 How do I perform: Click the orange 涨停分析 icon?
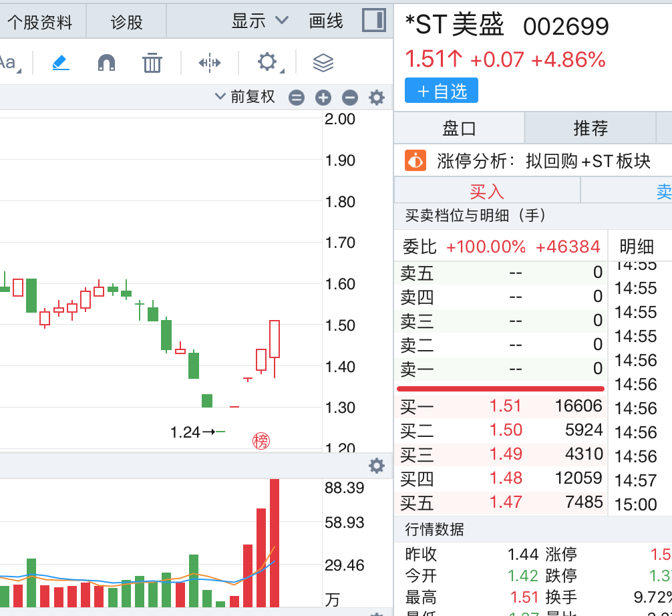[x=415, y=161]
